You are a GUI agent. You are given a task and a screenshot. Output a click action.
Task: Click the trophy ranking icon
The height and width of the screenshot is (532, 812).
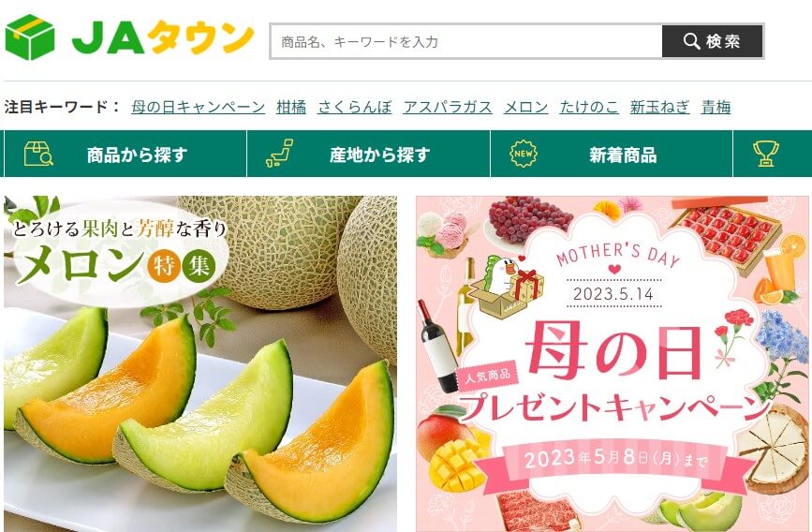766,154
